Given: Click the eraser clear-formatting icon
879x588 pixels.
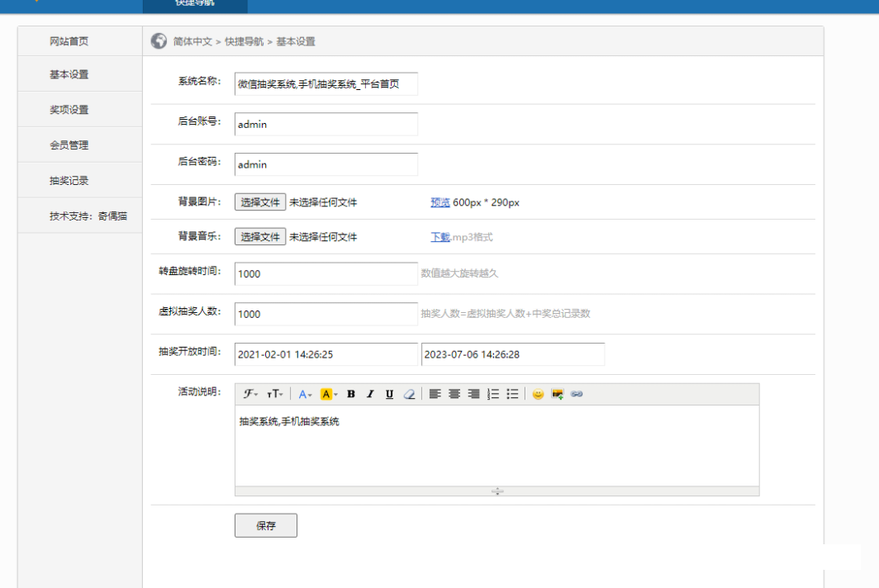Looking at the screenshot, I should [409, 395].
